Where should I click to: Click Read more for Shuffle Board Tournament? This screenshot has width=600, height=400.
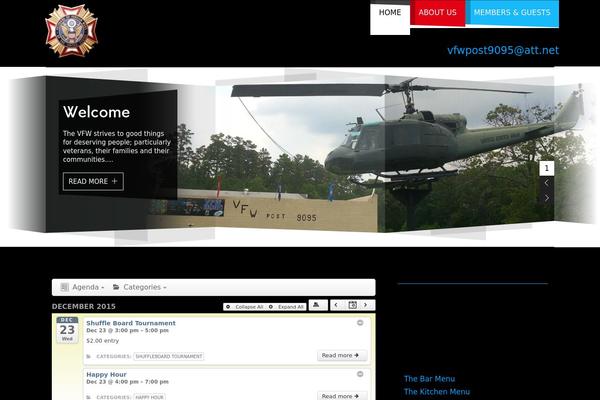point(342,356)
